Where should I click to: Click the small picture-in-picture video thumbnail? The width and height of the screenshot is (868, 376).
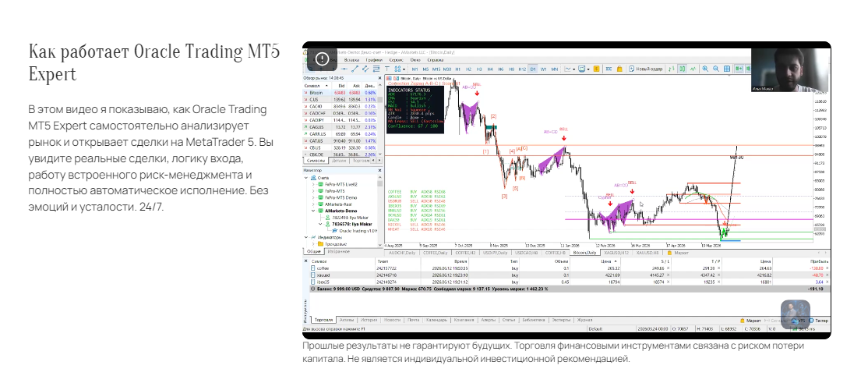[x=796, y=314]
